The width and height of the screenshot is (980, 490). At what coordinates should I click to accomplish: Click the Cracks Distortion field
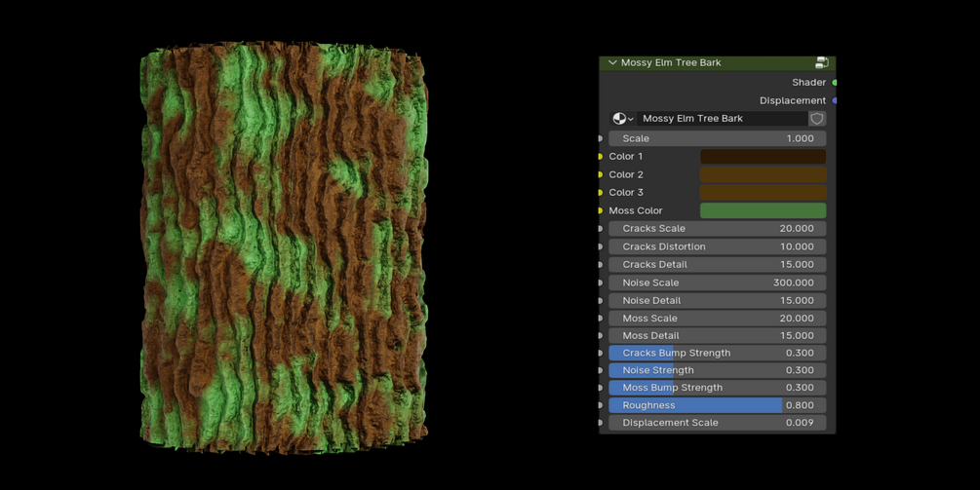718,246
